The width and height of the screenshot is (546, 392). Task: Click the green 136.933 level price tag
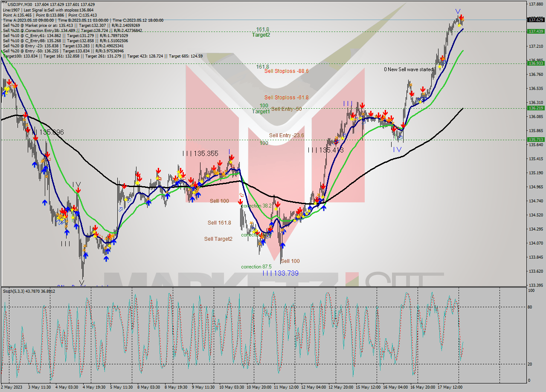[x=536, y=63]
